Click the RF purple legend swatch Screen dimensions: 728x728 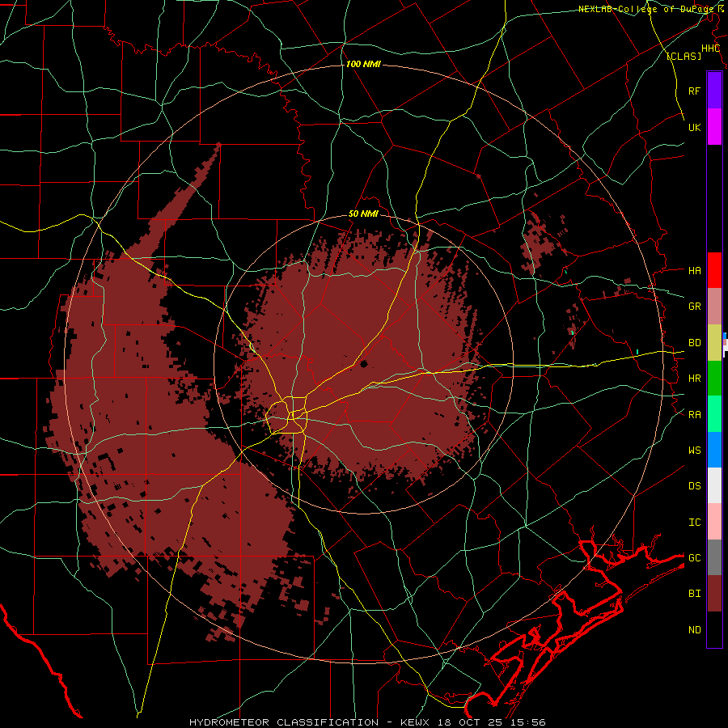pyautogui.click(x=714, y=91)
